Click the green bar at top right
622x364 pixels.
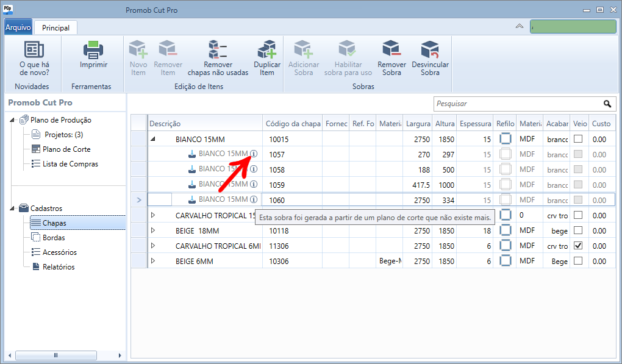pos(573,27)
